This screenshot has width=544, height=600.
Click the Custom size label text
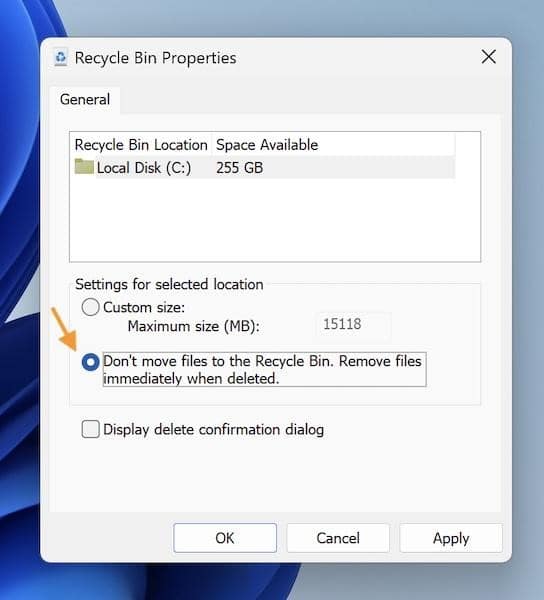pos(144,308)
